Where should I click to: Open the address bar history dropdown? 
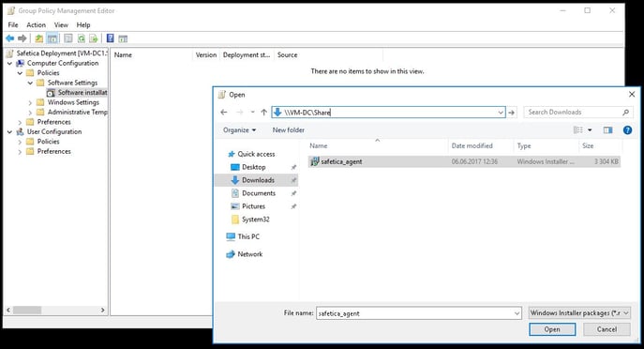coord(501,113)
